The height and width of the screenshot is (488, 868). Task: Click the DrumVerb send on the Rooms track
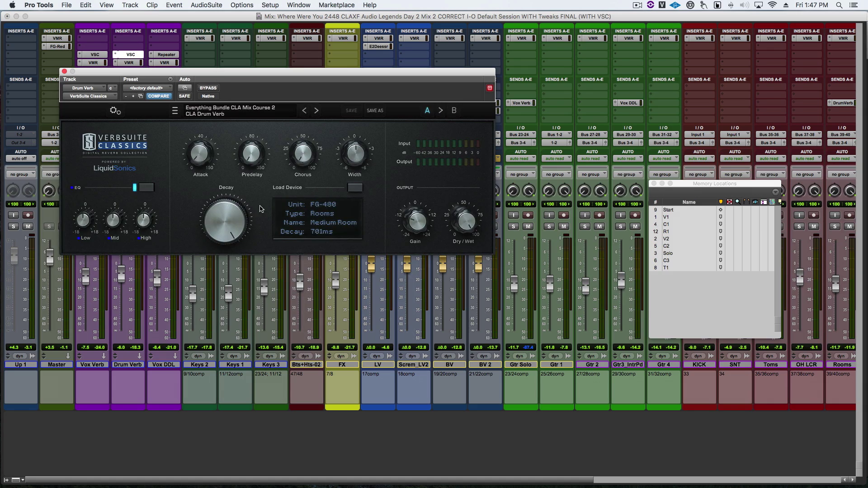[841, 103]
